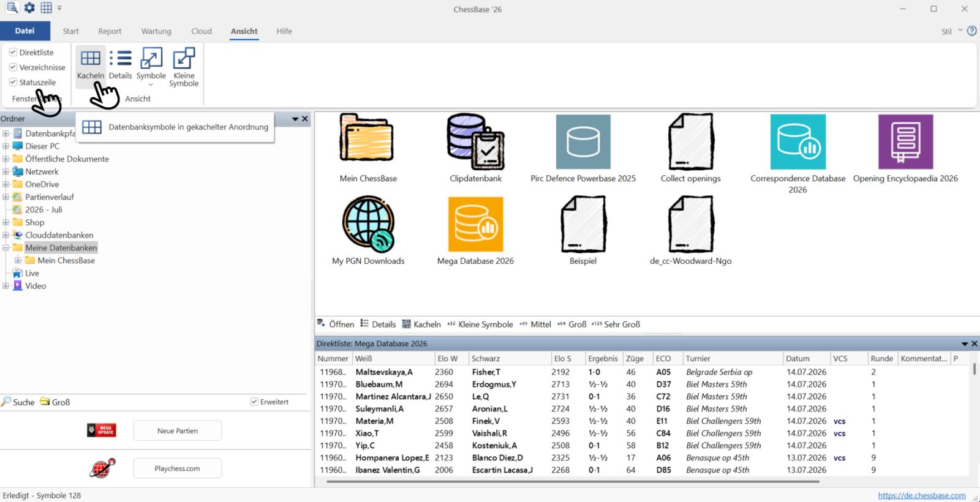Image resolution: width=980 pixels, height=502 pixels.
Task: Click the Playchess.com button
Action: [178, 468]
